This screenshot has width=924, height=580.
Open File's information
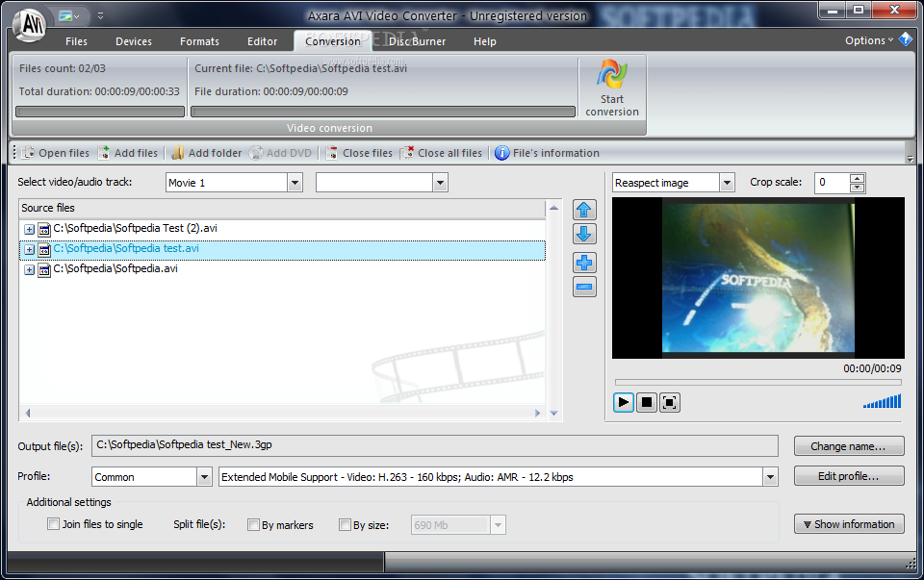pos(547,153)
